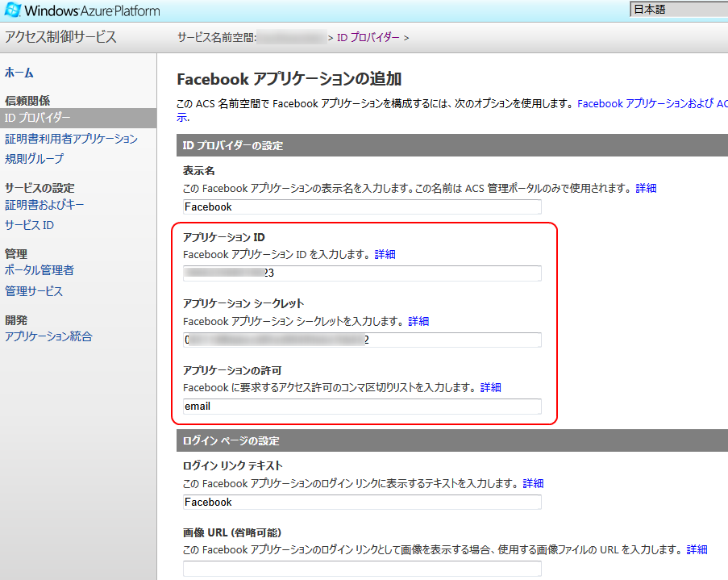Open the Facebook アプリケーションおよび AC help link
The height and width of the screenshot is (580, 728).
click(x=652, y=103)
